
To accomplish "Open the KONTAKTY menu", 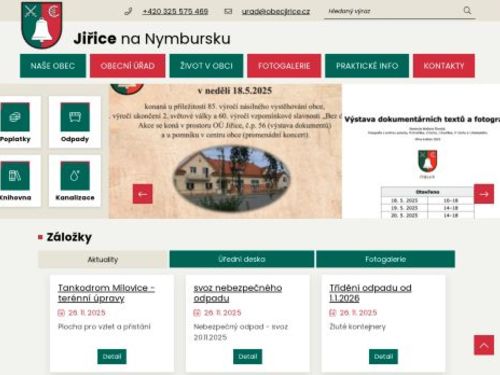I will point(444,66).
